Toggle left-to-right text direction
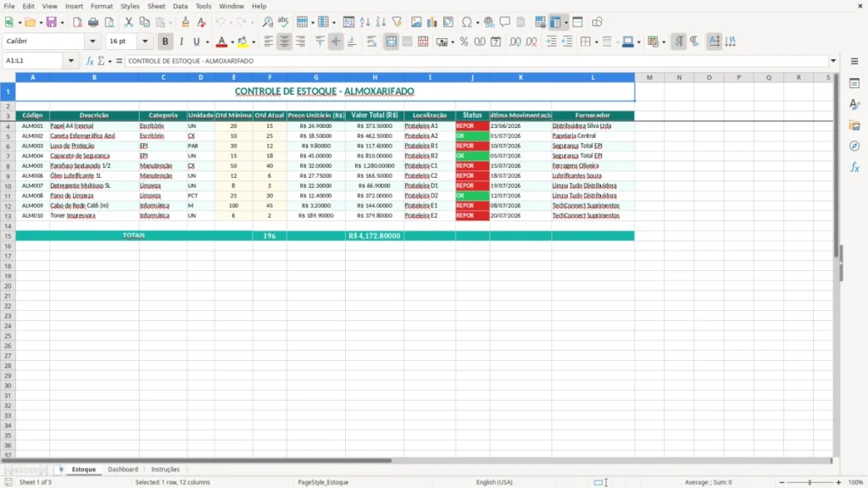The image size is (868, 488). click(x=679, y=42)
